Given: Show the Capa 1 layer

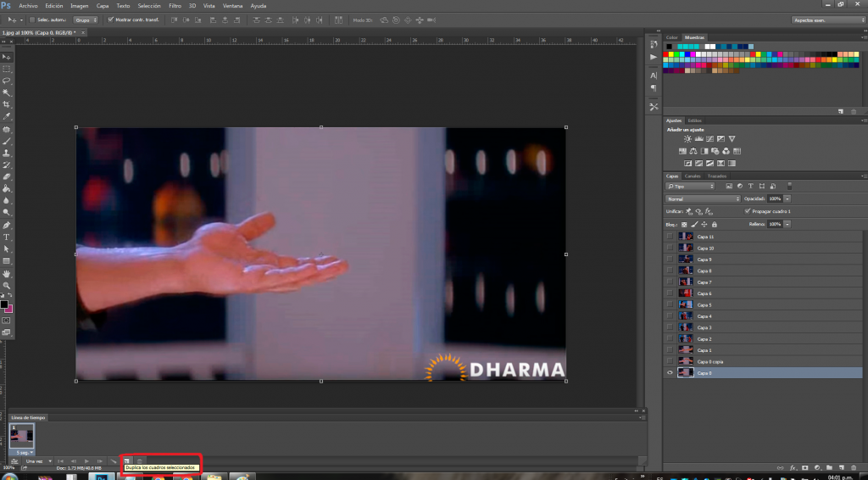Looking at the screenshot, I should point(670,350).
